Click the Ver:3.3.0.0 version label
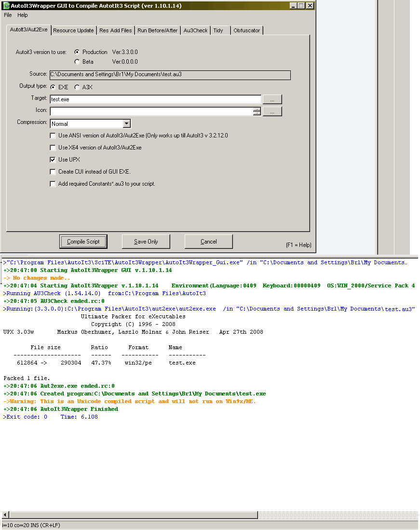Screen dimensions: 420x530 [125, 52]
